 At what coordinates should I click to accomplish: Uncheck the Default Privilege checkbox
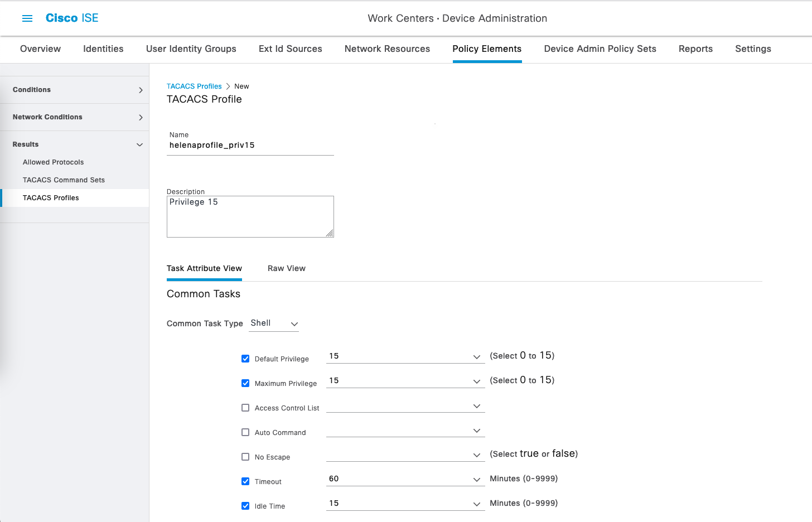pos(245,359)
